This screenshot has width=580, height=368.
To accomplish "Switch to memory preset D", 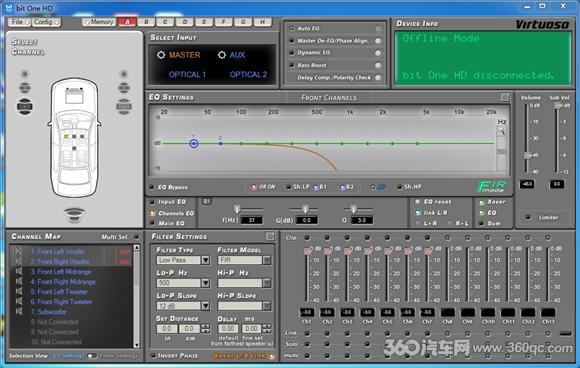I will point(185,22).
